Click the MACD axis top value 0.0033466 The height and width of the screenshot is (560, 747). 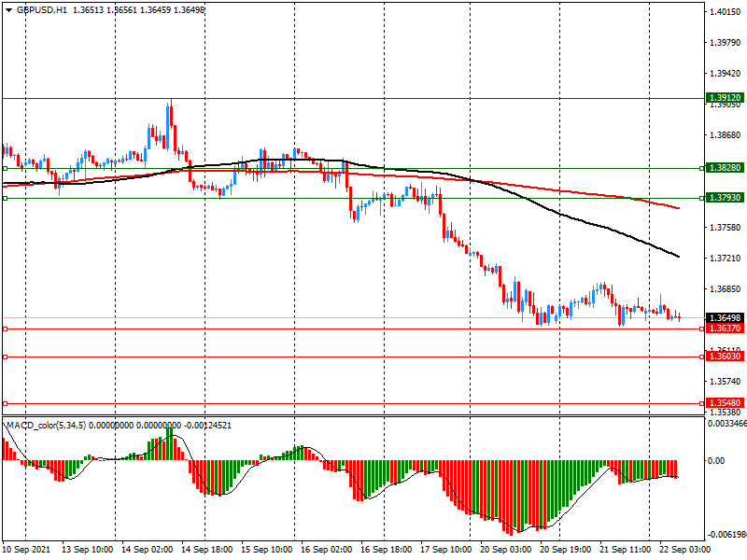pos(727,424)
